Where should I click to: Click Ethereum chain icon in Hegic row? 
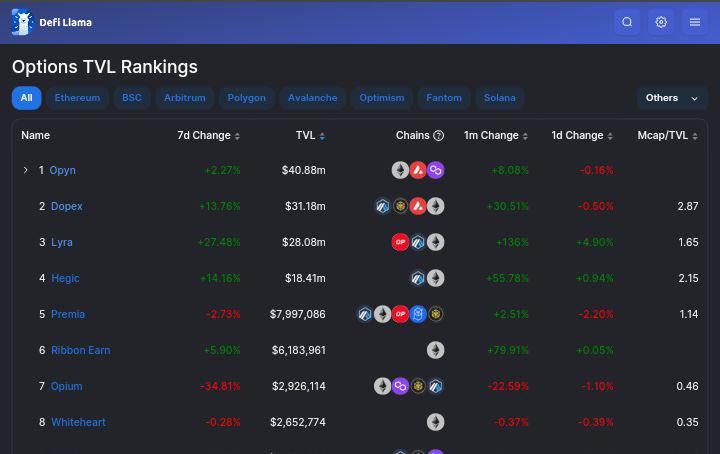435,278
